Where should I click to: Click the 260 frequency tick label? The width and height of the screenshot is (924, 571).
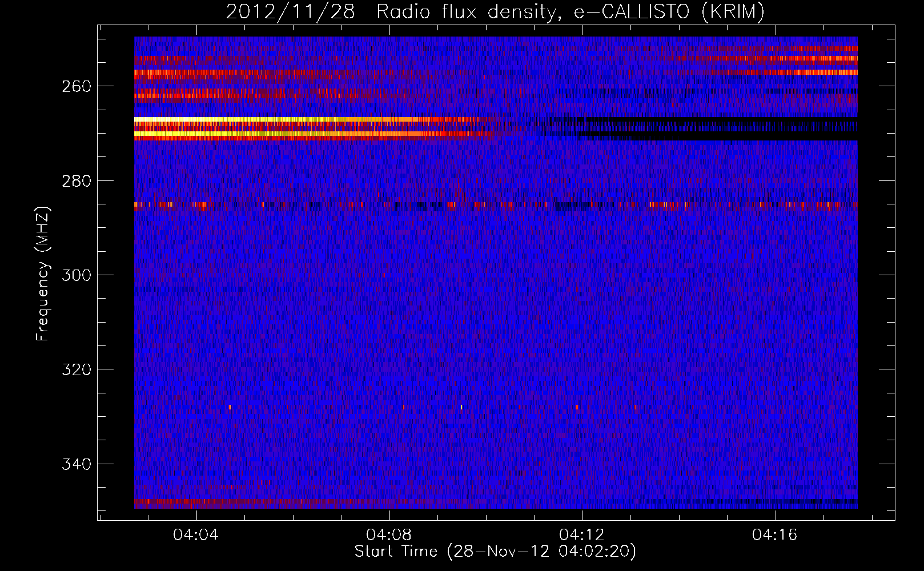click(x=77, y=86)
